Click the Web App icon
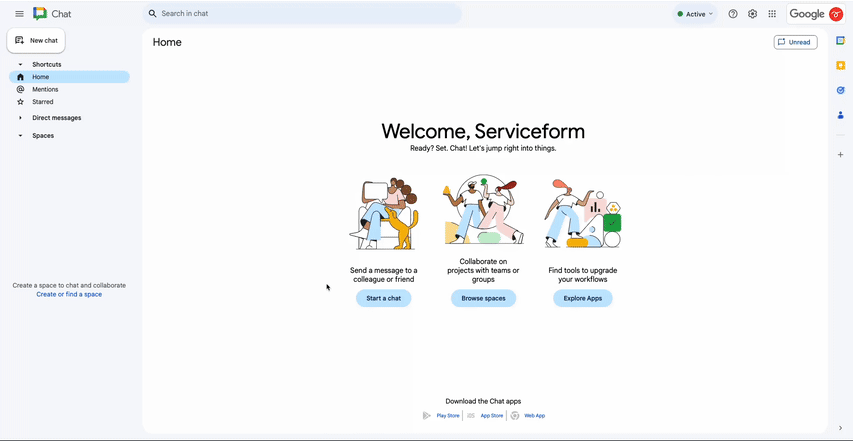The image size is (853, 441). click(x=515, y=415)
